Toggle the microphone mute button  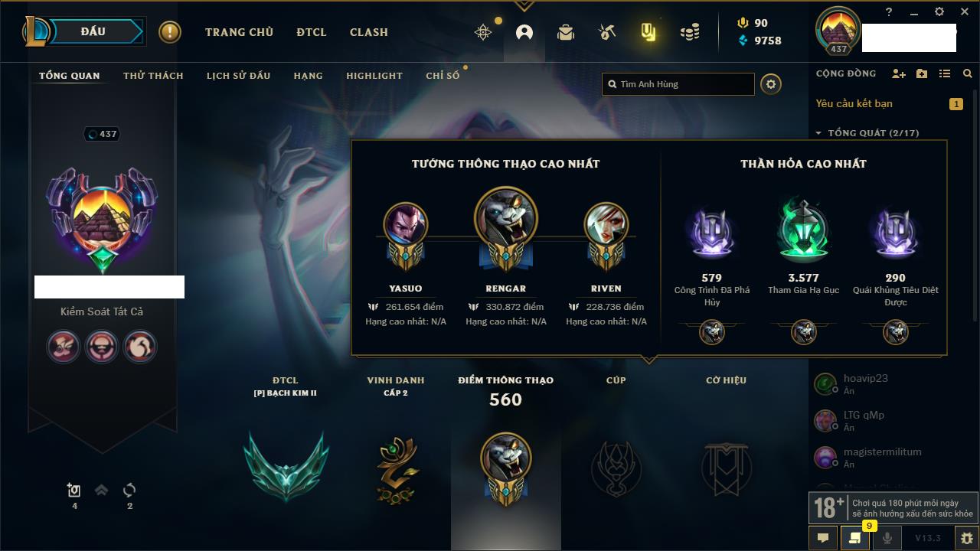tap(887, 538)
